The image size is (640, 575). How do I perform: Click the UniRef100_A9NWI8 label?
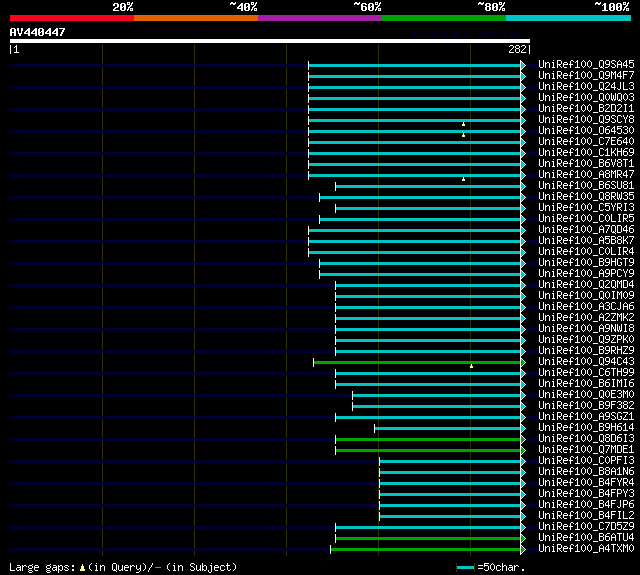tap(586, 329)
